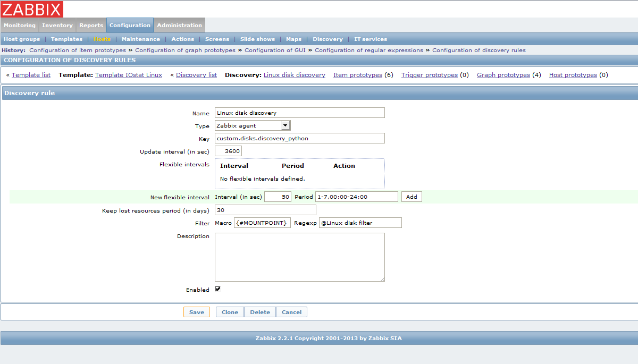Go to the Templates submenu
Viewport: 638px width, 364px height.
pos(66,39)
